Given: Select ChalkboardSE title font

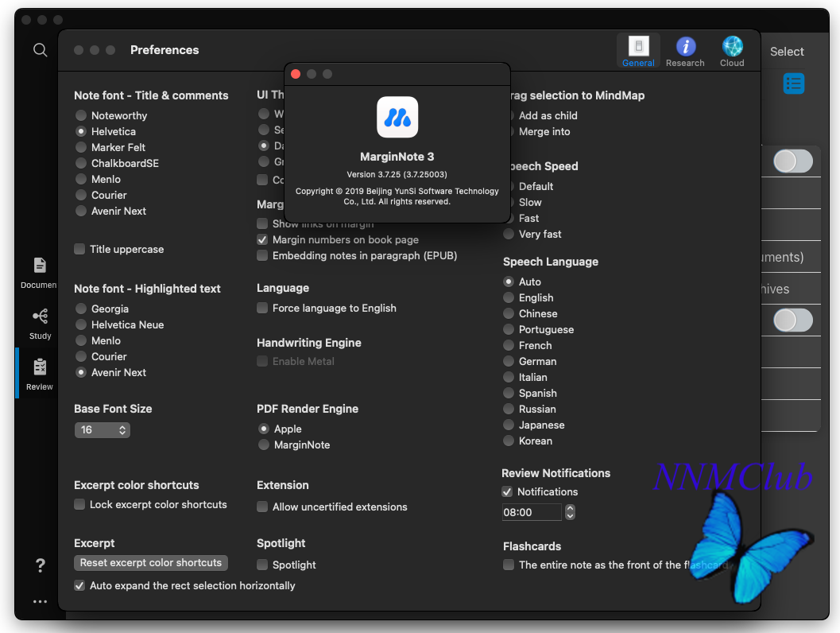Looking at the screenshot, I should pos(81,163).
